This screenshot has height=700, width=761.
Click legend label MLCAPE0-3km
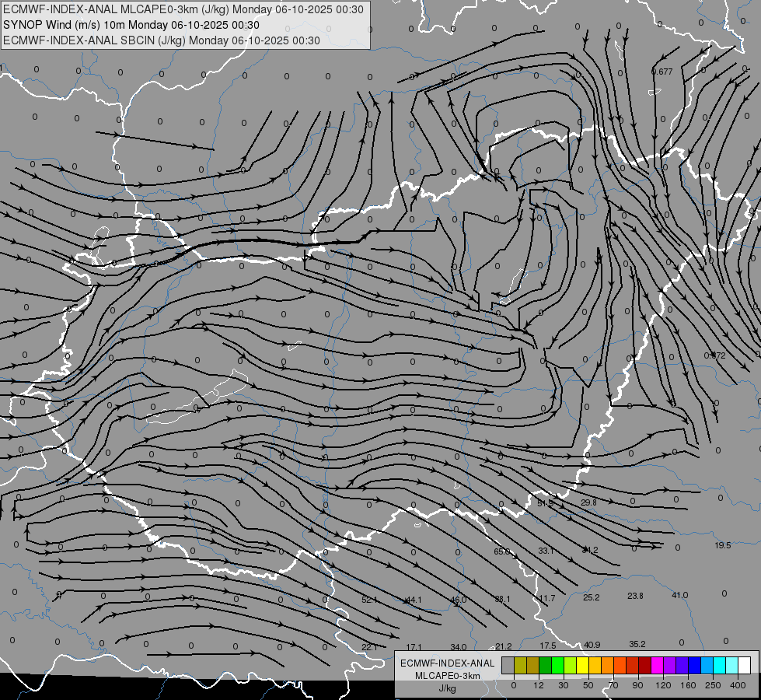448,676
